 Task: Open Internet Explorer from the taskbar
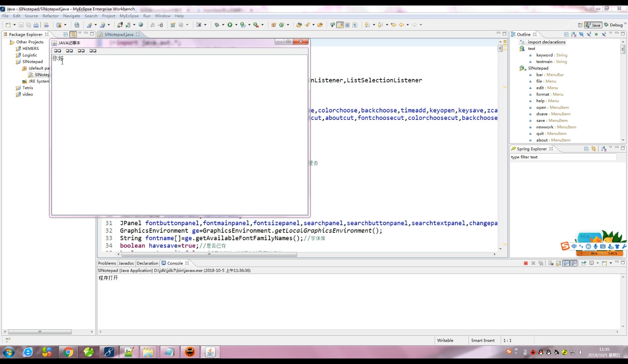pos(28,352)
